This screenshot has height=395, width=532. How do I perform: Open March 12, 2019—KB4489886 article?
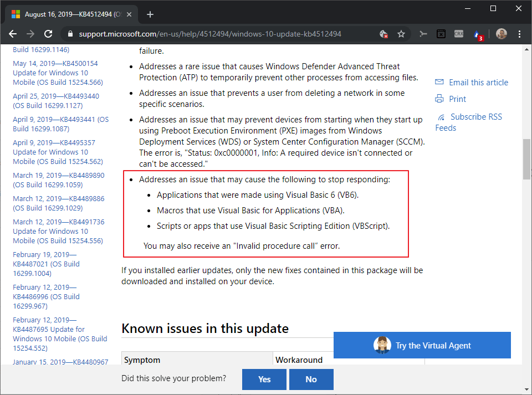click(x=59, y=203)
